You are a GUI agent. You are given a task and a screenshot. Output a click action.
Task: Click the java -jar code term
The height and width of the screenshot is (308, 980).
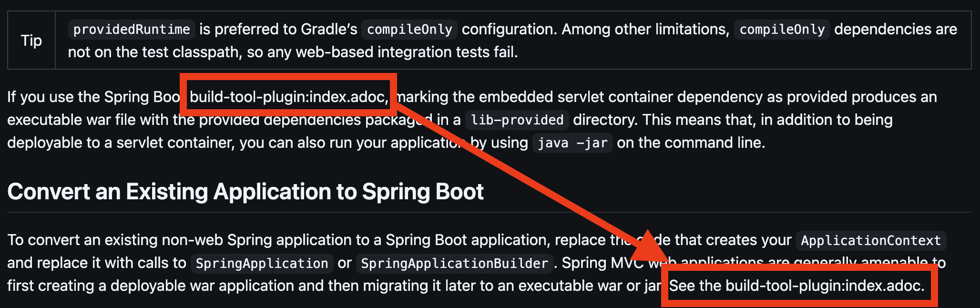click(x=572, y=143)
